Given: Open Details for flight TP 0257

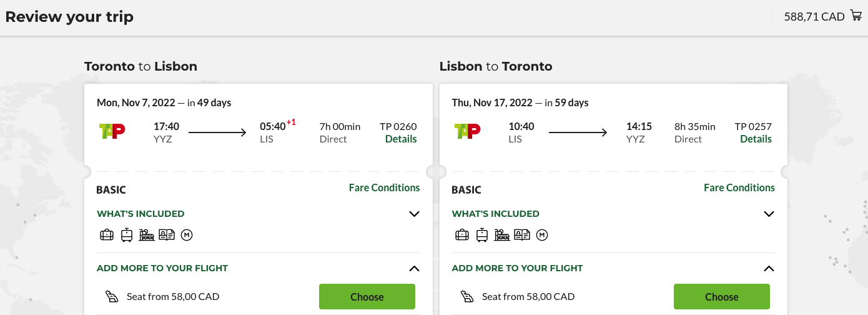Looking at the screenshot, I should (756, 139).
